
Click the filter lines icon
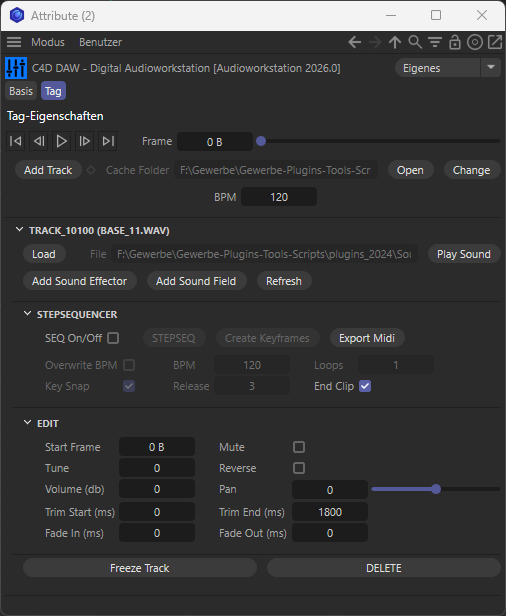pyautogui.click(x=435, y=42)
